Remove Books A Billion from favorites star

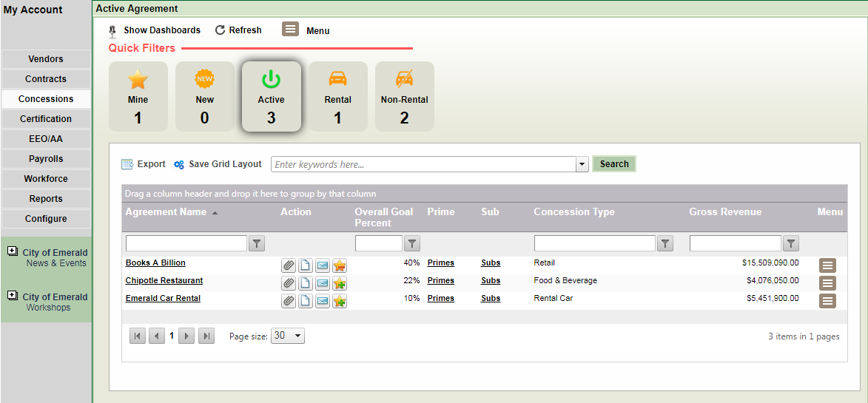coord(340,265)
